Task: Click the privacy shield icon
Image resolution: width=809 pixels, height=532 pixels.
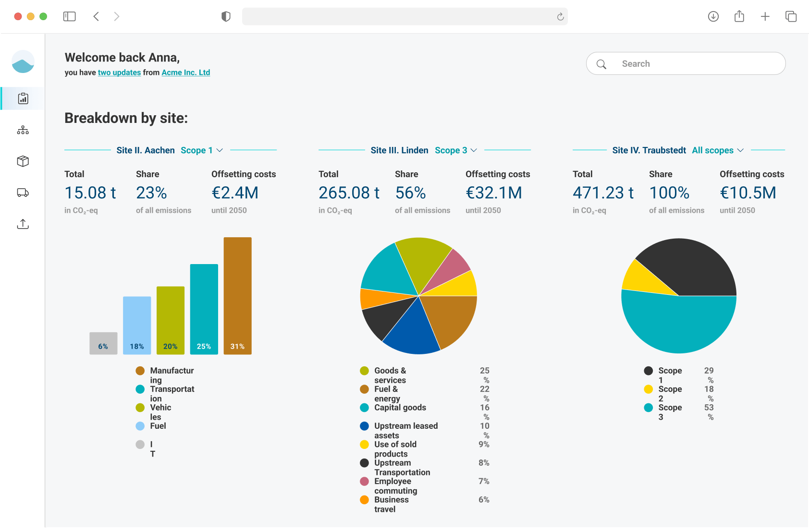Action: click(x=226, y=16)
